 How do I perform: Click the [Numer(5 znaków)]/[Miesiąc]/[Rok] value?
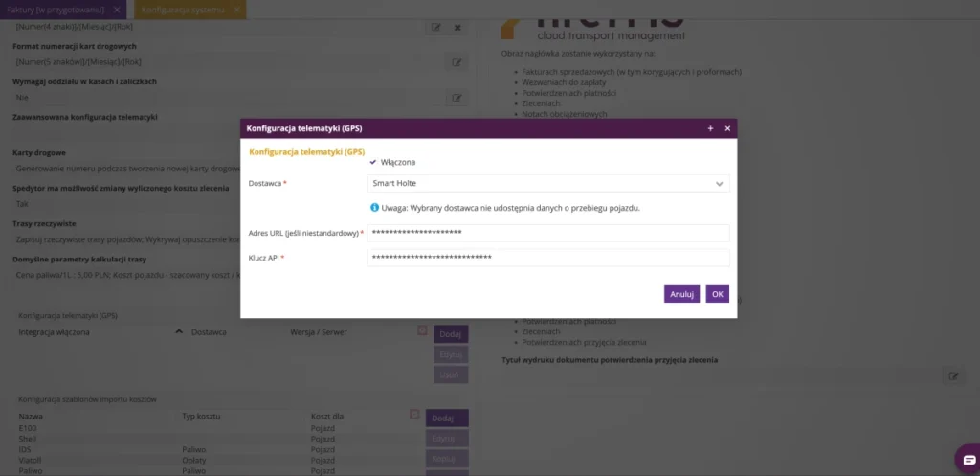pos(78,62)
